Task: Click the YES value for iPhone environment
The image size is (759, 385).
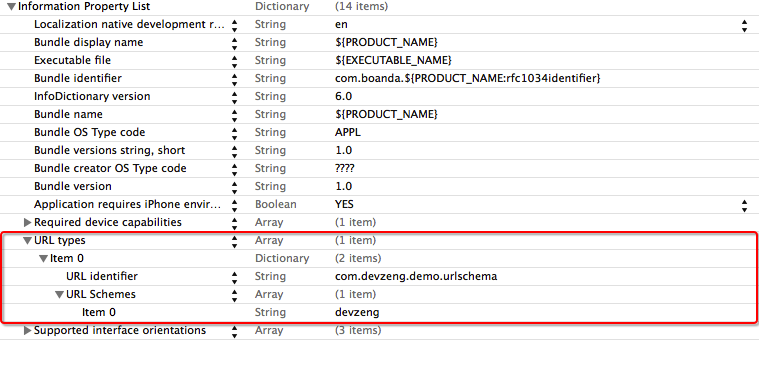Action: point(344,204)
